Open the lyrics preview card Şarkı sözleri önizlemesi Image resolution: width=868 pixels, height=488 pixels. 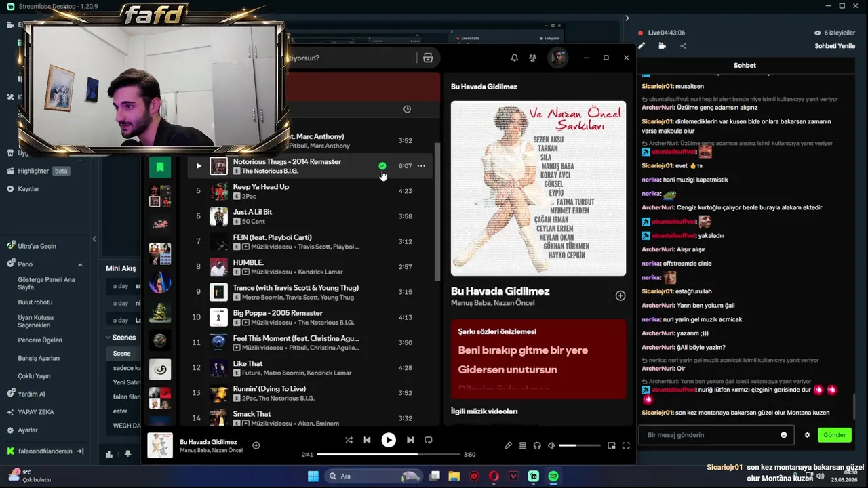click(538, 359)
